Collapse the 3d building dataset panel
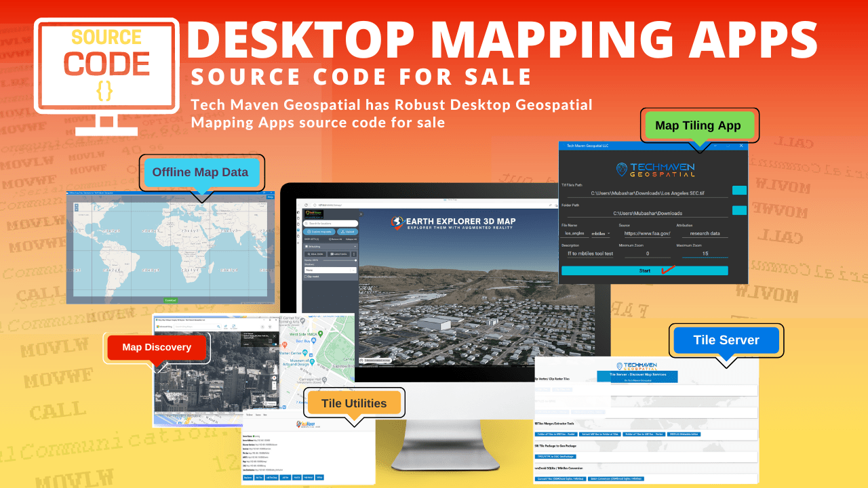Viewport: 868px width, 488px height. (355, 247)
